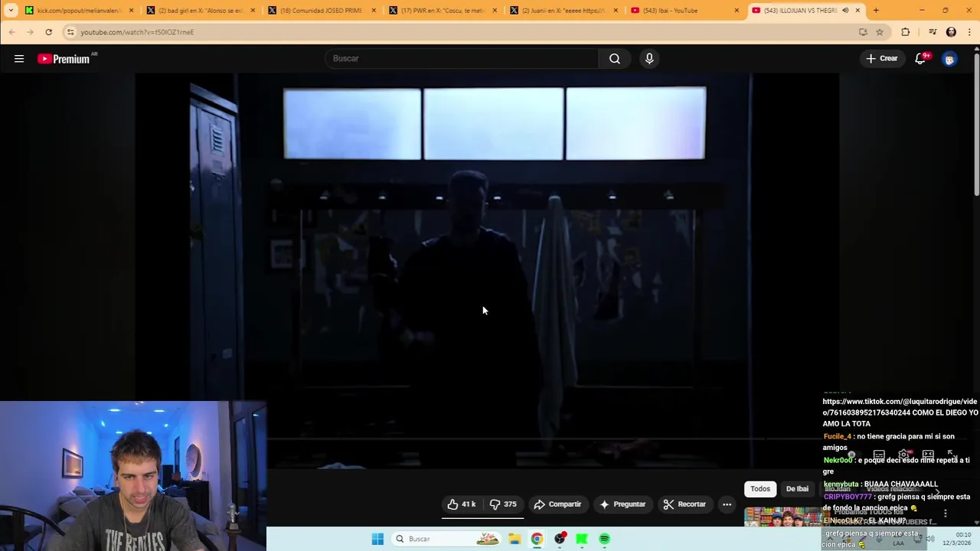The width and height of the screenshot is (980, 551).
Task: Open a new Chrome tab
Action: 876,11
